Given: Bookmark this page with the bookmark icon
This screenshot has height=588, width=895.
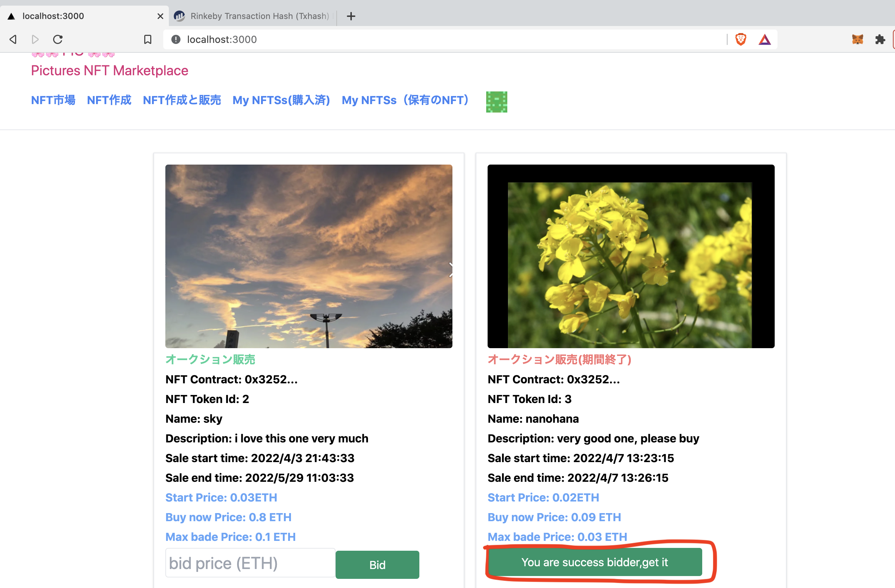Looking at the screenshot, I should click(147, 39).
